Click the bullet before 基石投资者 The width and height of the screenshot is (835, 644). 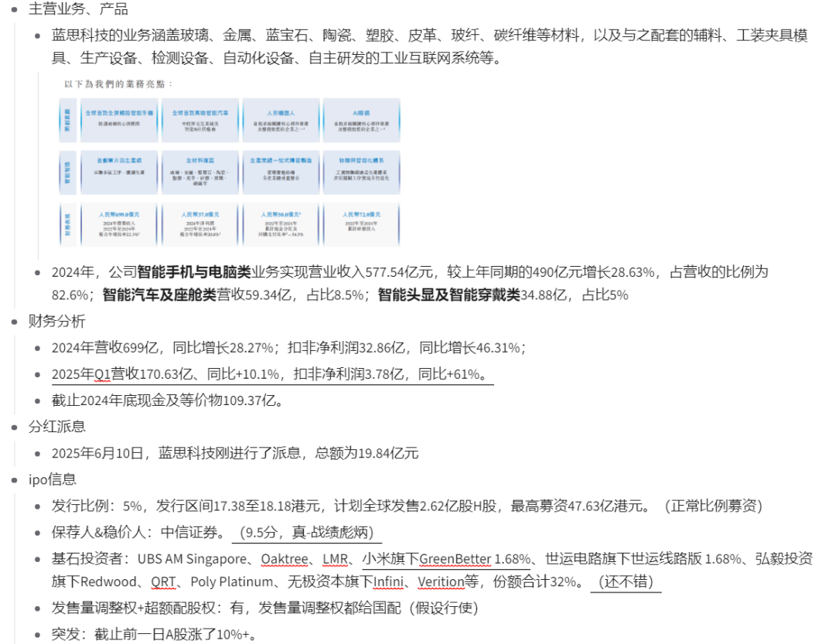pos(38,559)
